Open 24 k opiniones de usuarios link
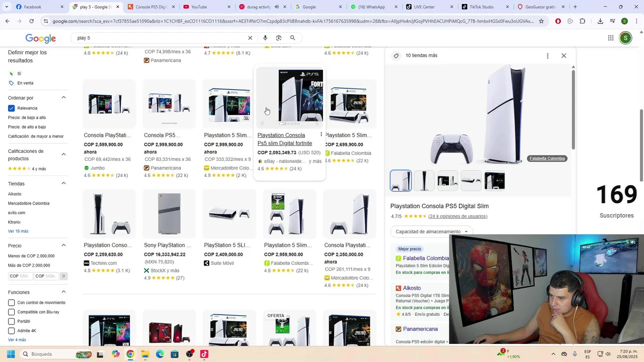644x362 pixels. pyautogui.click(x=458, y=216)
